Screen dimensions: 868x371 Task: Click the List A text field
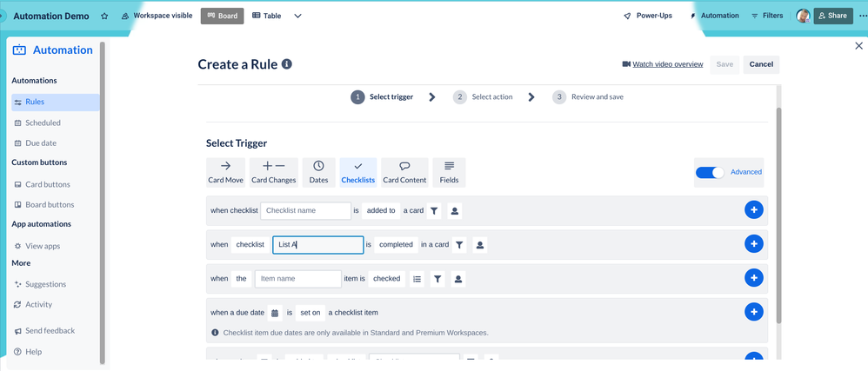(317, 244)
